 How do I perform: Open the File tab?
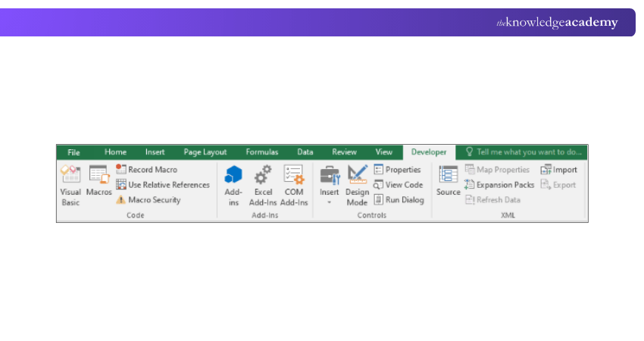pyautogui.click(x=73, y=152)
